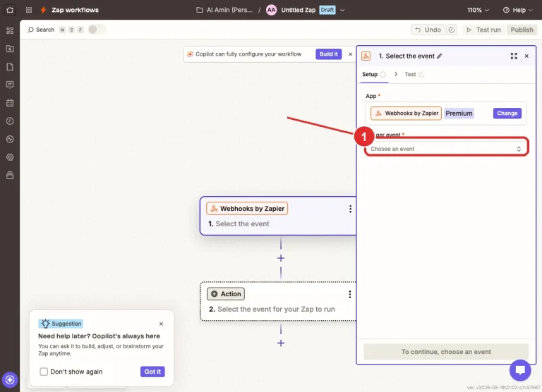Click the Zap workflows lightning icon
Viewport: 542px width, 392px height.
tap(43, 10)
